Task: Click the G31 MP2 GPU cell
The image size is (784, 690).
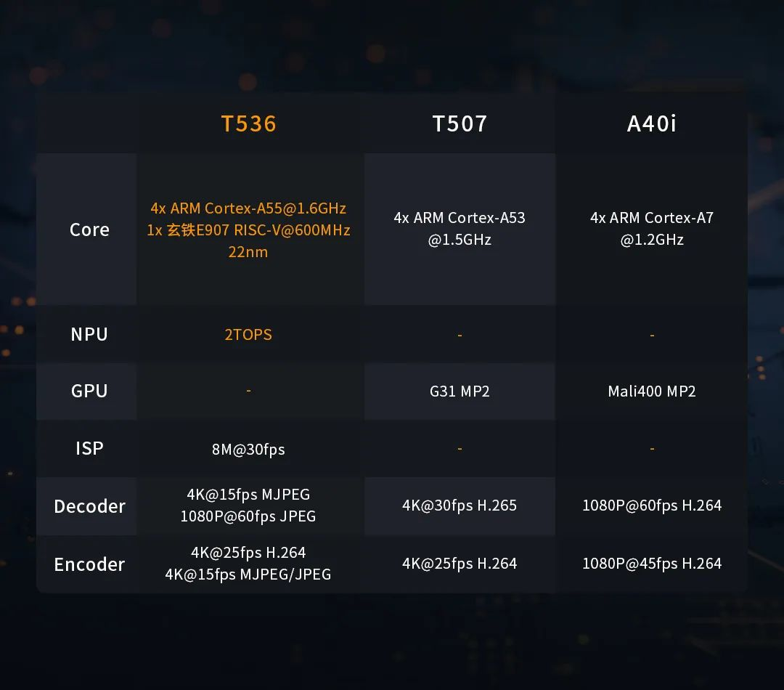Action: 460,391
